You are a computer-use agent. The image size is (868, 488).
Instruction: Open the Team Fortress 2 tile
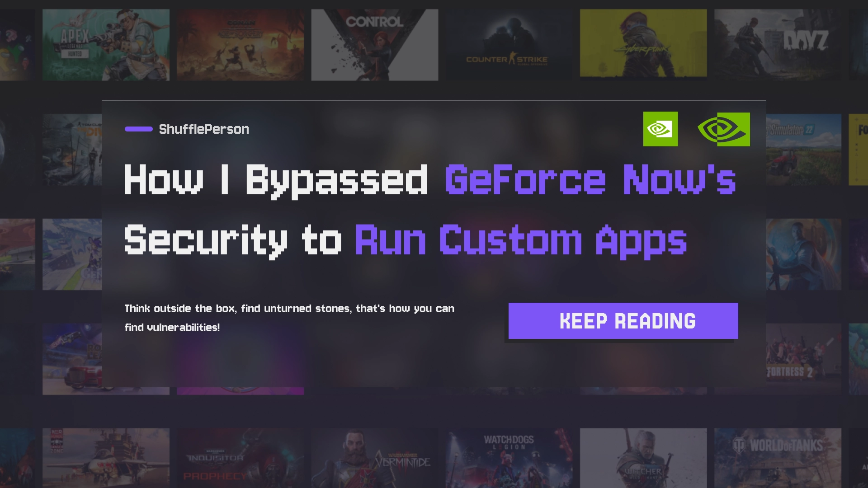pos(804,359)
